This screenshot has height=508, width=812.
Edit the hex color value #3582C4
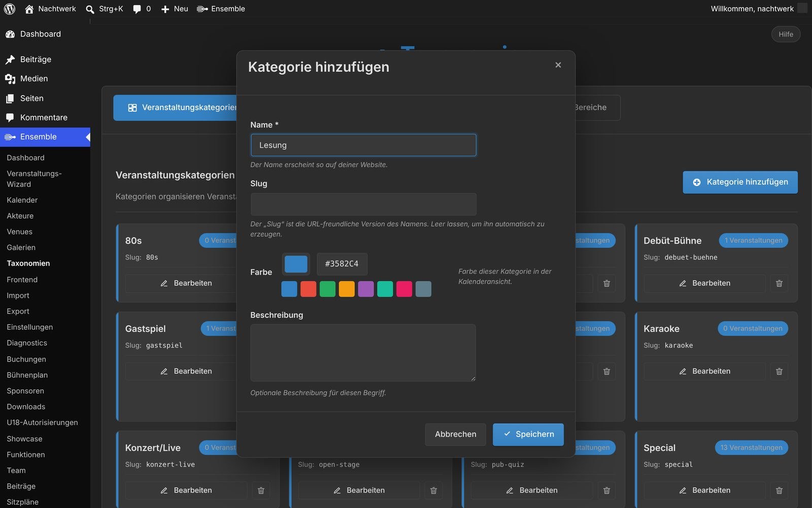342,264
